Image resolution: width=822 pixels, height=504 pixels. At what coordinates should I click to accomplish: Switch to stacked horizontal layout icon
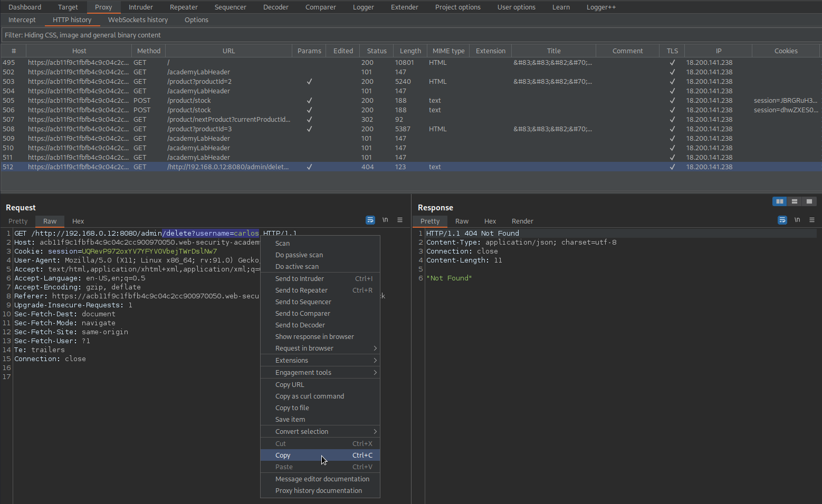(795, 201)
